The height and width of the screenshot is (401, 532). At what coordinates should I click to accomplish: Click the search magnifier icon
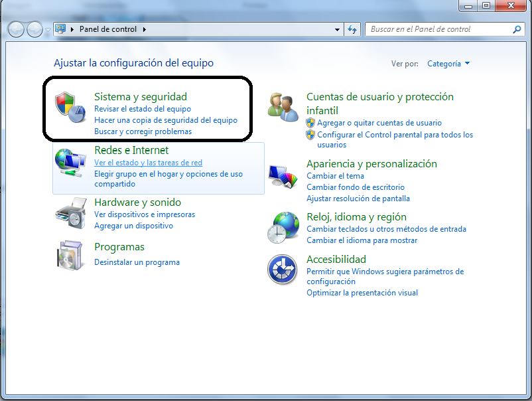pos(517,29)
